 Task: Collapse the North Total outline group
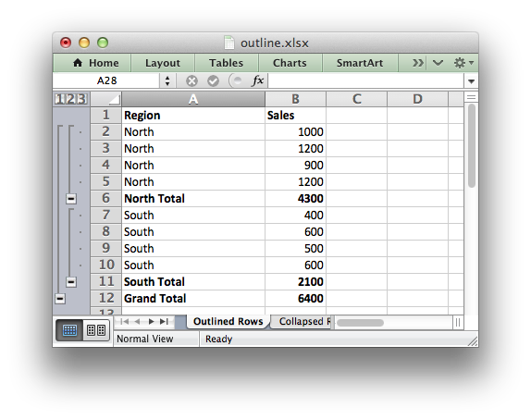(71, 199)
